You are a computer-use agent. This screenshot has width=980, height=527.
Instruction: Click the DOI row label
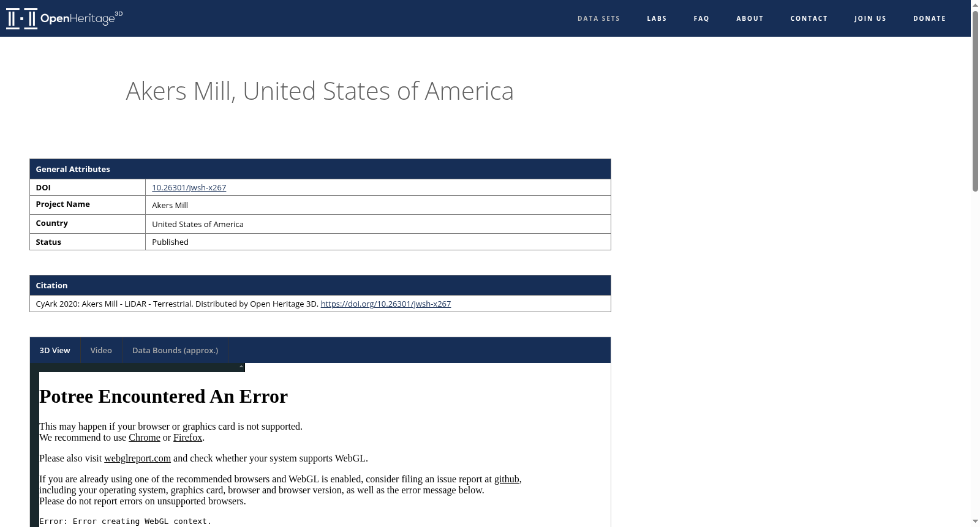pos(43,187)
